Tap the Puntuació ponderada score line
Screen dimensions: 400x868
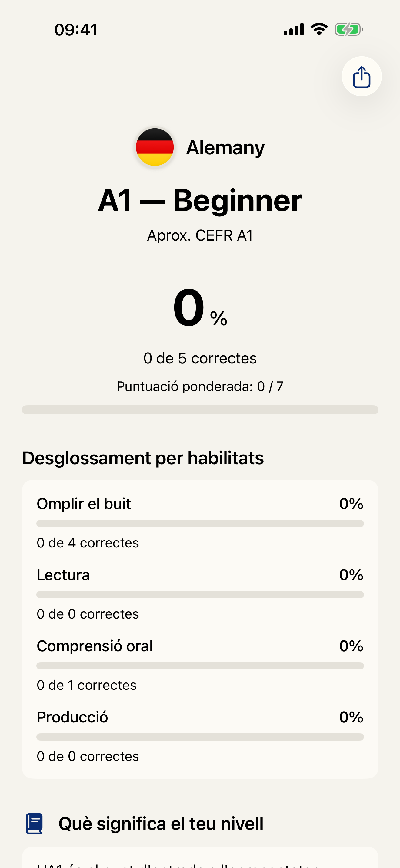(x=200, y=386)
